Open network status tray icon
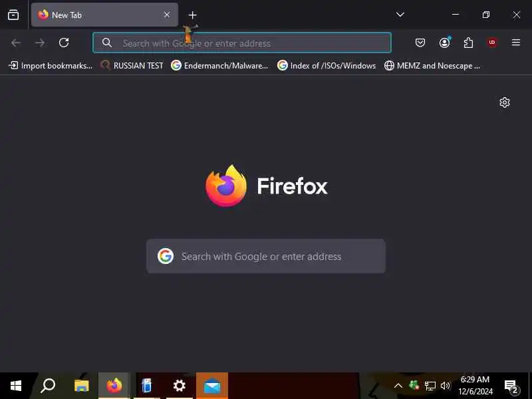 tap(430, 386)
